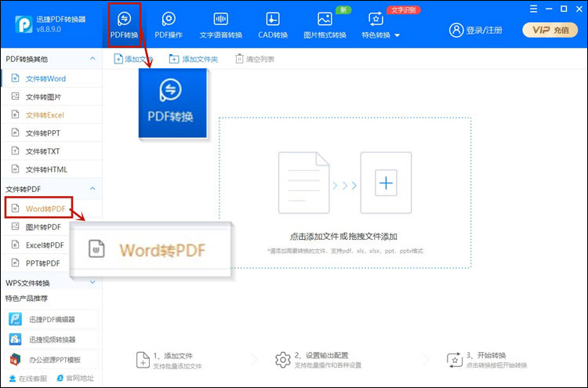The height and width of the screenshot is (388, 588).
Task: Click the 办公资源PPT模板 product icon
Action: point(16,360)
